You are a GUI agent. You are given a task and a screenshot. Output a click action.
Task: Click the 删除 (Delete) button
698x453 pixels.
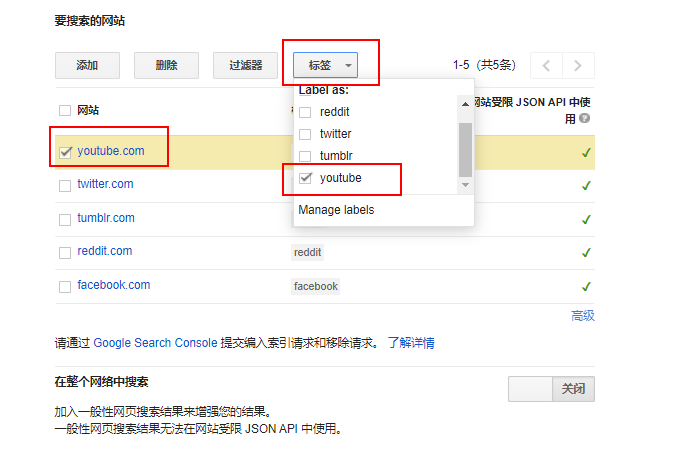[x=166, y=65]
